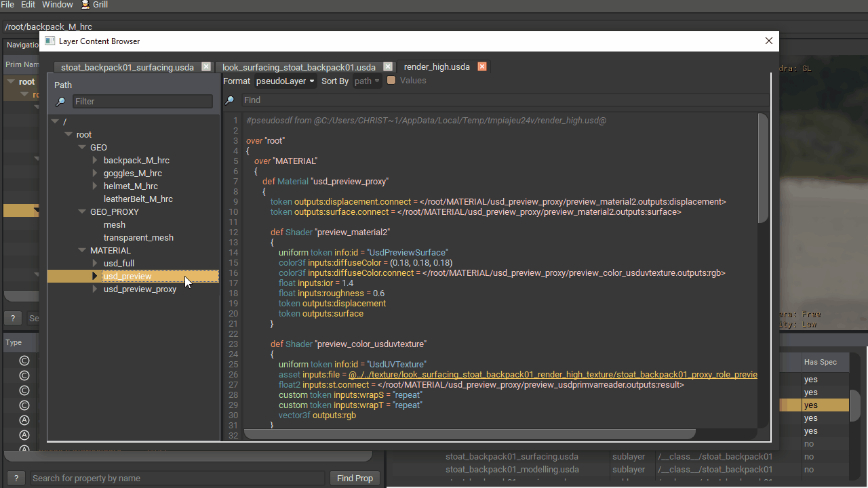Screen dimensions: 868x488
Task: Select backpack_M_hrc tree item
Action: click(x=136, y=161)
